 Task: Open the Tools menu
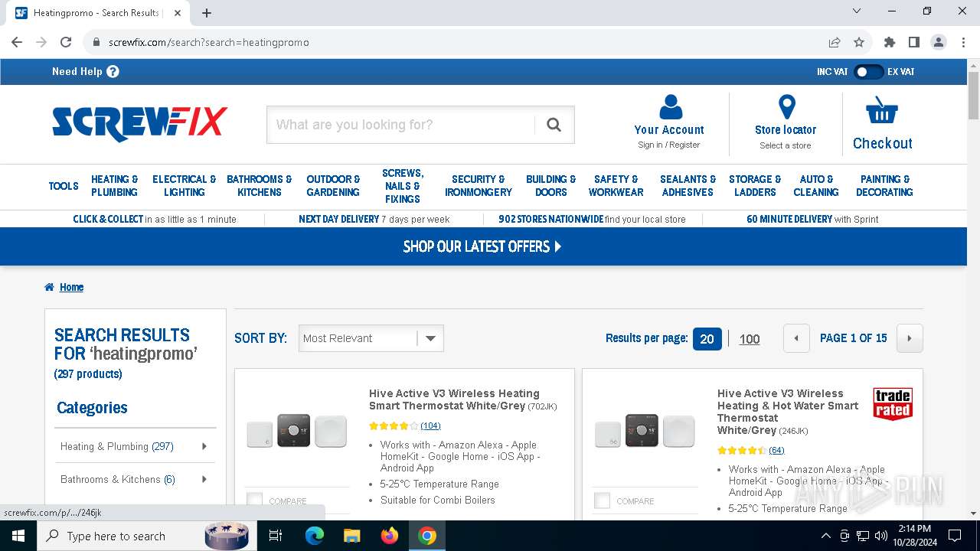coord(64,186)
